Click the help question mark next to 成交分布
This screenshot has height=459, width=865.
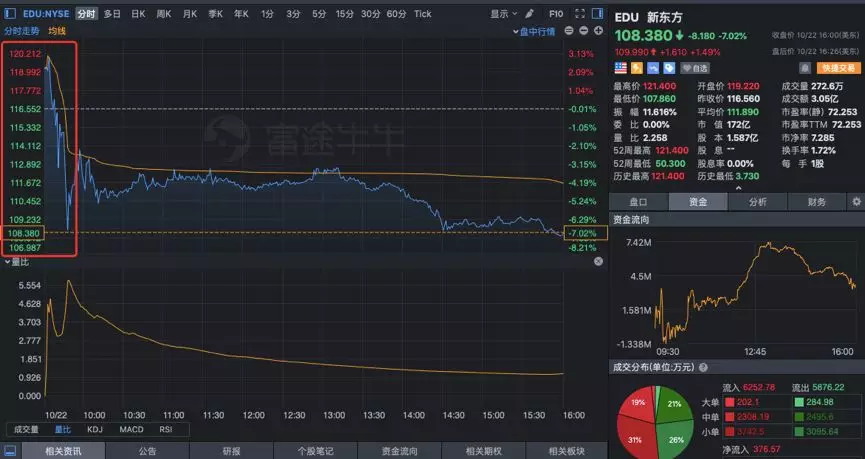point(703,367)
